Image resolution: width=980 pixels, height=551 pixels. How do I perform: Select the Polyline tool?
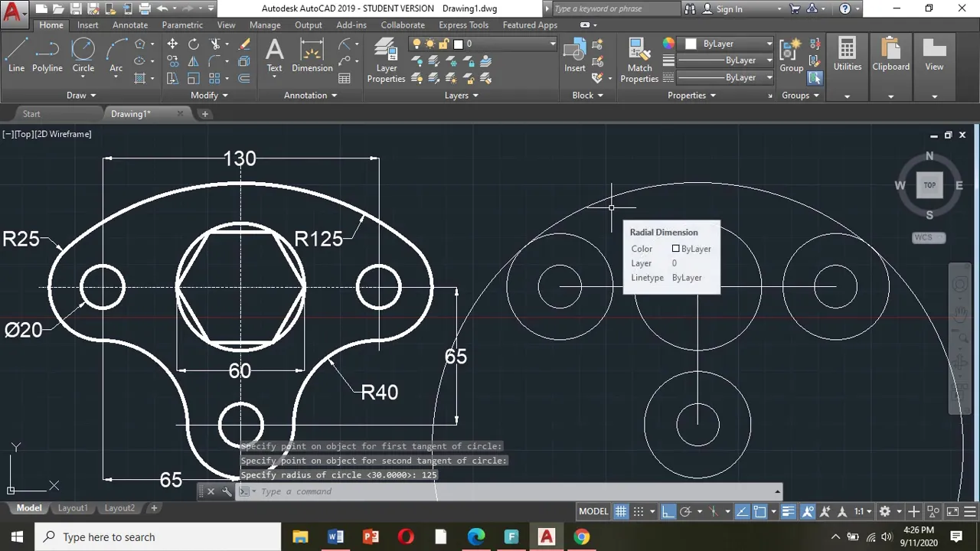coord(47,56)
